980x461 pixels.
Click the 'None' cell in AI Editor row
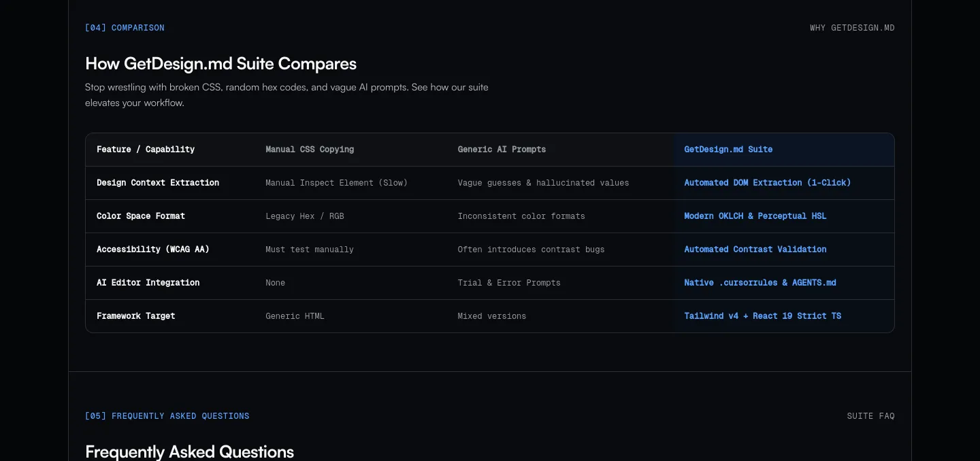[276, 283]
